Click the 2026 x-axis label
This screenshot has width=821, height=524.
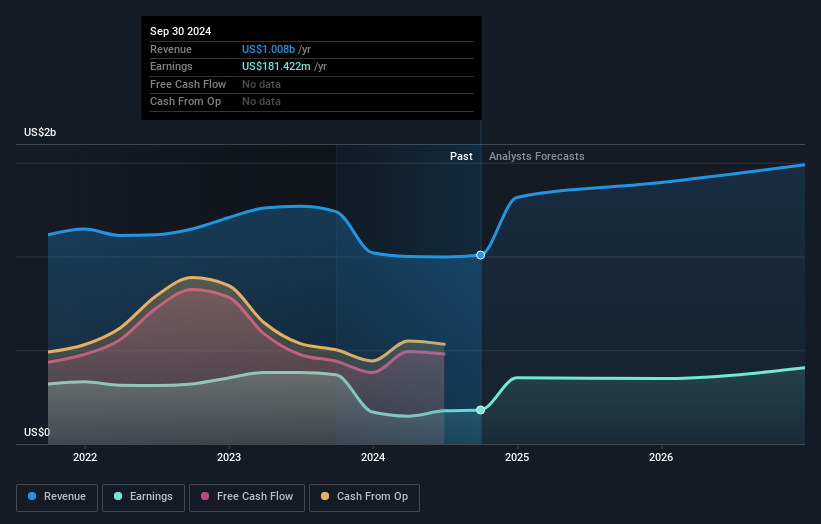(661, 457)
